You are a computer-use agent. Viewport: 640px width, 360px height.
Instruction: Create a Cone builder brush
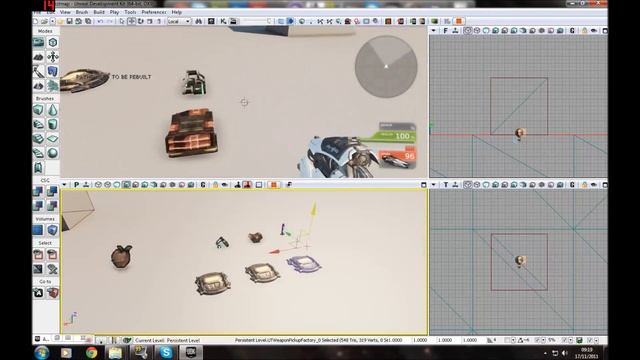pyautogui.click(x=53, y=110)
